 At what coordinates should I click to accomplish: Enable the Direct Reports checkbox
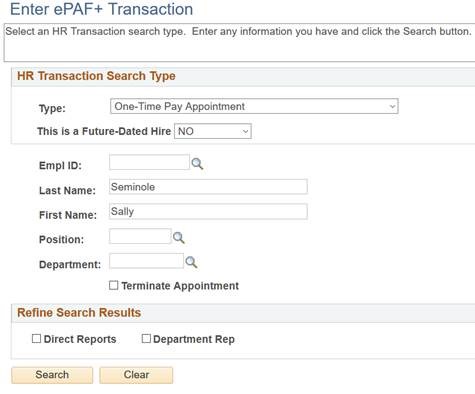tap(36, 339)
